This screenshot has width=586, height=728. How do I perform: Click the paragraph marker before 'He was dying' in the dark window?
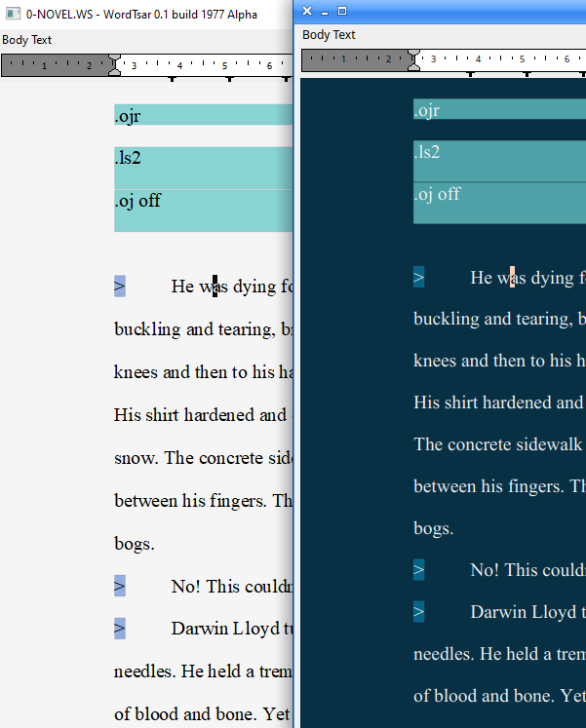418,278
